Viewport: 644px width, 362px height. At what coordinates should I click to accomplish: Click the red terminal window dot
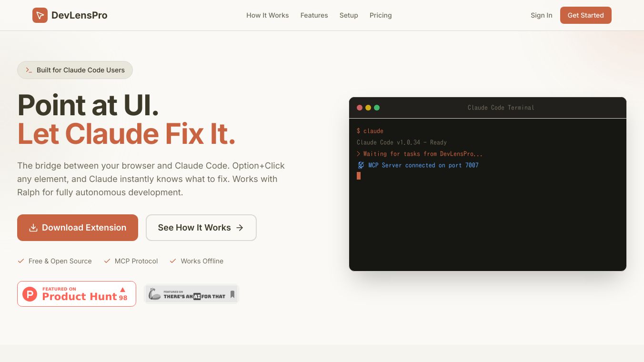[360, 108]
